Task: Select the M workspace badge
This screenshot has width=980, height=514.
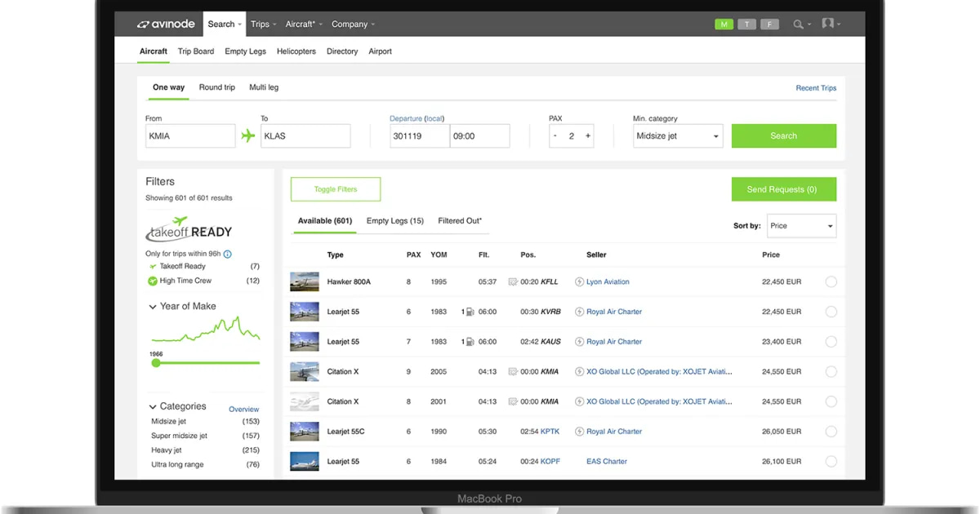Action: [724, 24]
